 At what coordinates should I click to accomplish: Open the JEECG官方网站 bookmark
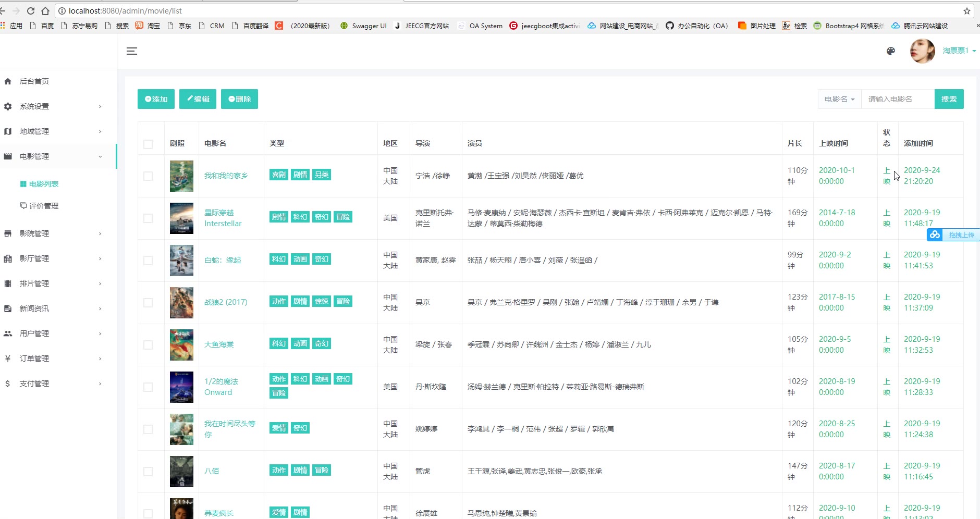[422, 26]
